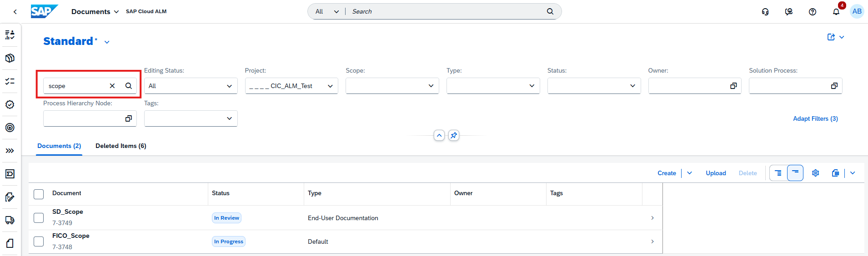Image resolution: width=868 pixels, height=256 pixels.
Task: Click the Adapt Filters link
Action: tap(815, 118)
